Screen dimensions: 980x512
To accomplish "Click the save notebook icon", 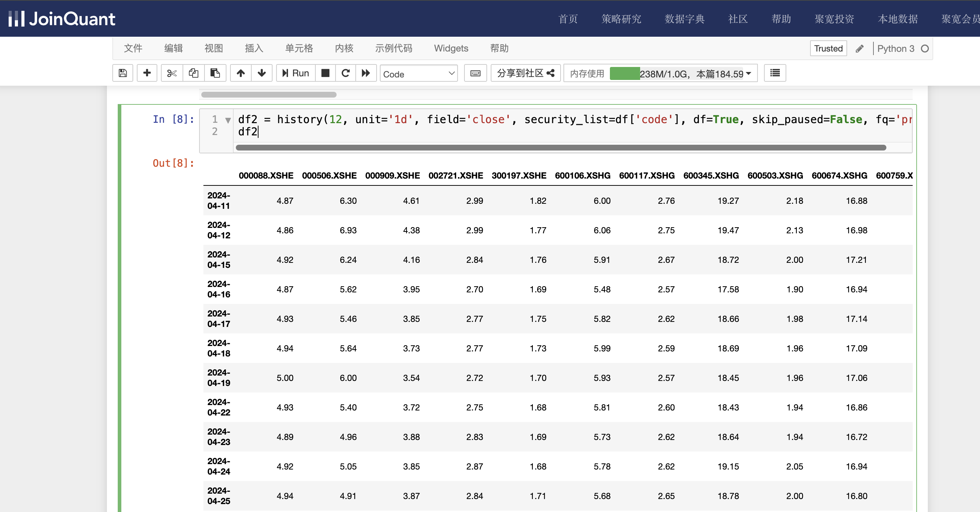I will 122,73.
